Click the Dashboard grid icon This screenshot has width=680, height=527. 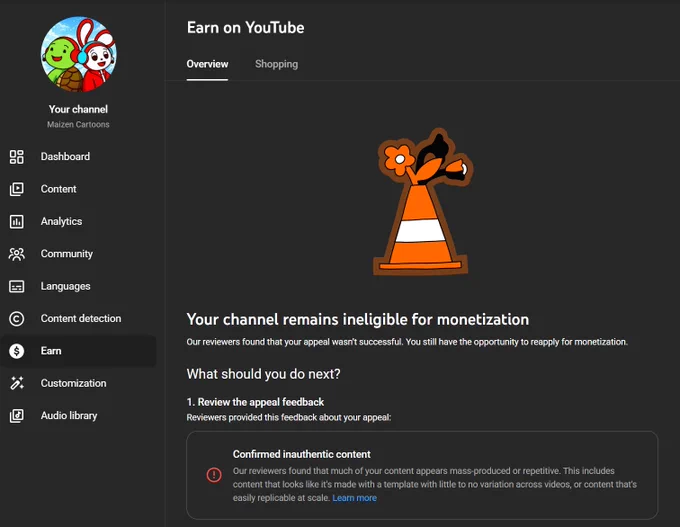pos(16,157)
